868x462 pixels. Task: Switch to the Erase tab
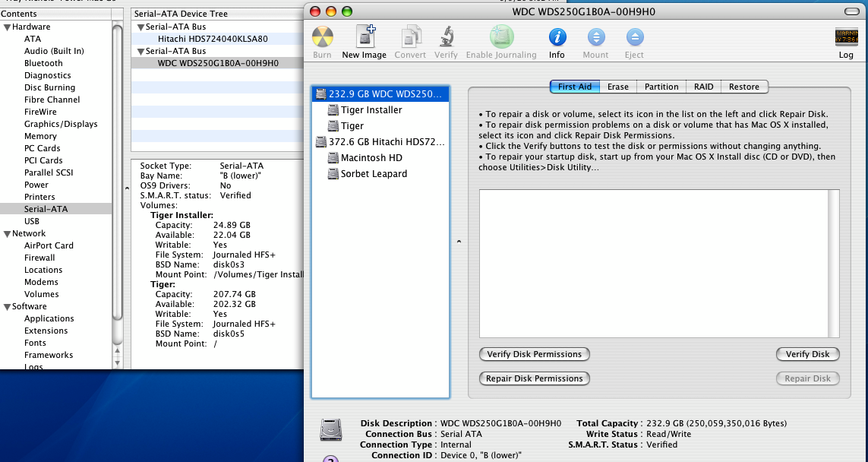[x=618, y=87]
